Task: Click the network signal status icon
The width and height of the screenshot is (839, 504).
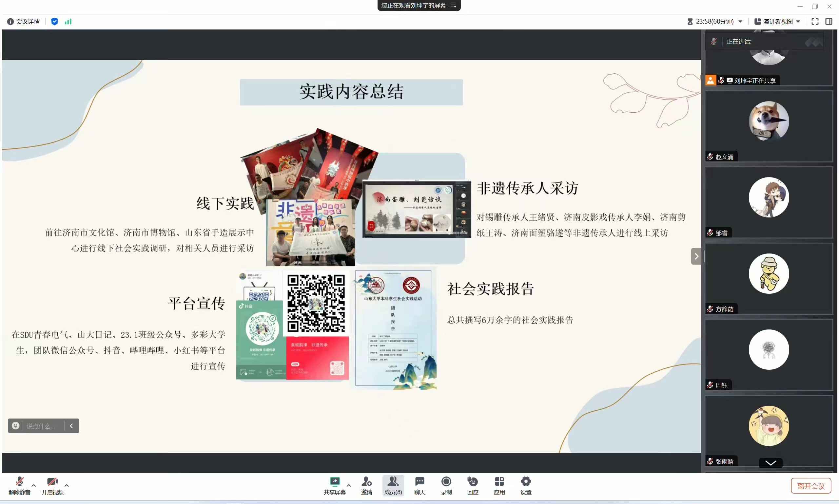Action: [x=68, y=21]
